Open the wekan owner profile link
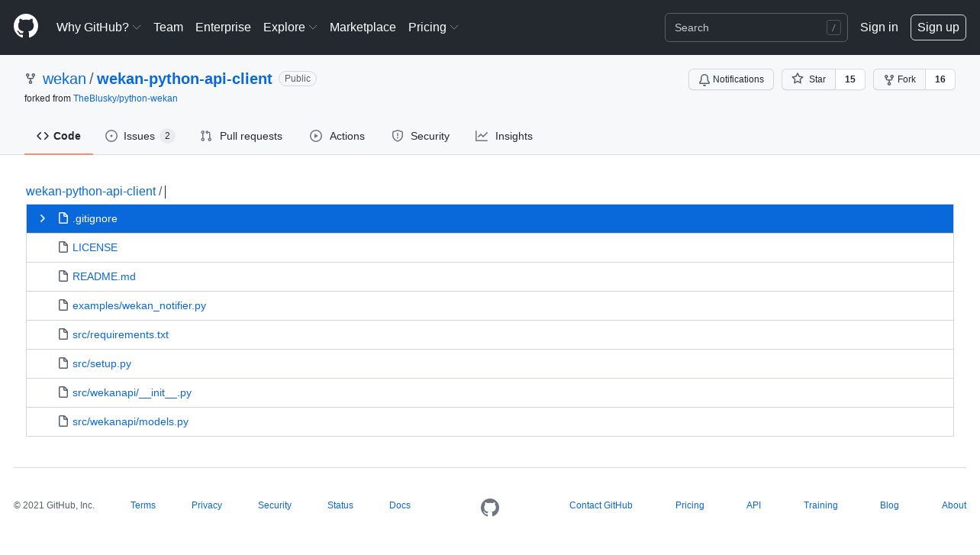Viewport: 980px width, 555px height. click(64, 79)
